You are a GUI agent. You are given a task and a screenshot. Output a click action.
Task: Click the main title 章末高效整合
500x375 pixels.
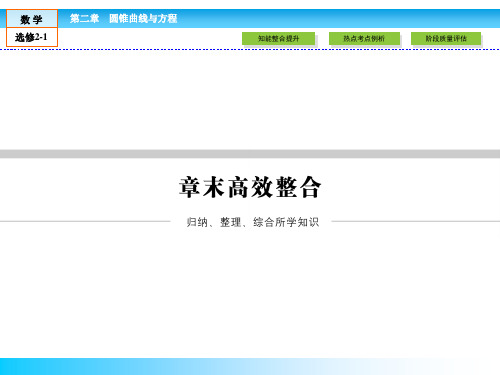[250, 187]
